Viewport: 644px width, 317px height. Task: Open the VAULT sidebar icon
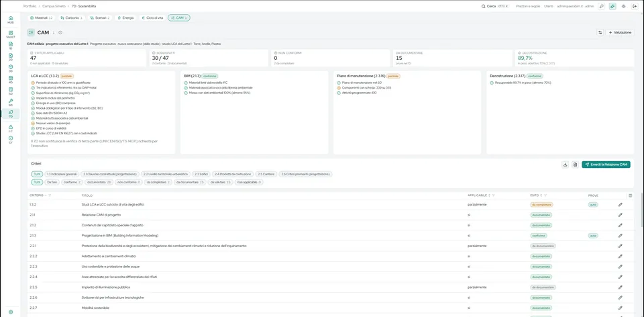(x=11, y=34)
